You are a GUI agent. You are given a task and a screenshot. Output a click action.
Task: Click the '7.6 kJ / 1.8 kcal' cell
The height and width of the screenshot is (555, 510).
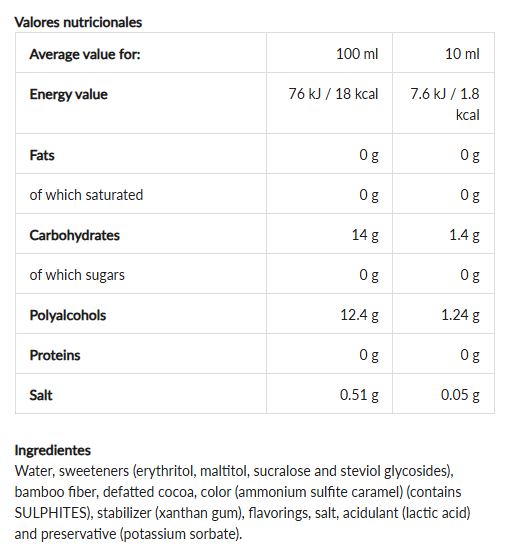[x=445, y=104]
